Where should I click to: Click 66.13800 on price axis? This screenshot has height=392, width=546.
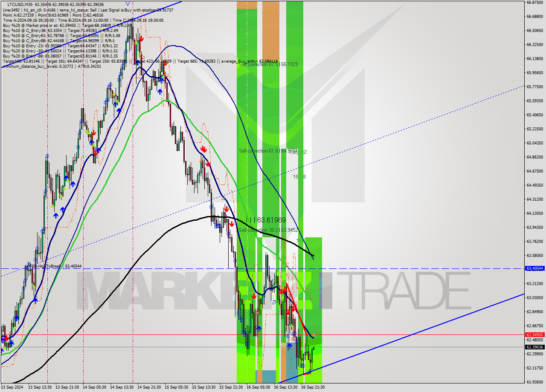click(x=534, y=58)
